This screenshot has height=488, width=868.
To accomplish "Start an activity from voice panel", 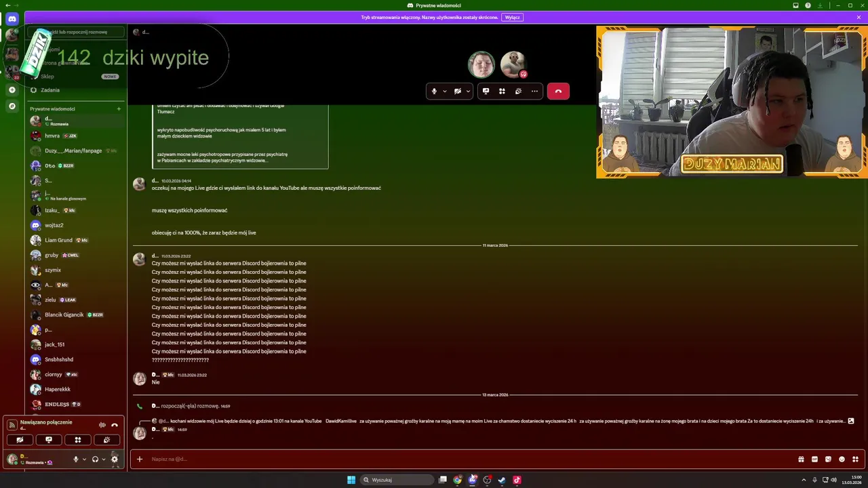I will click(x=78, y=440).
